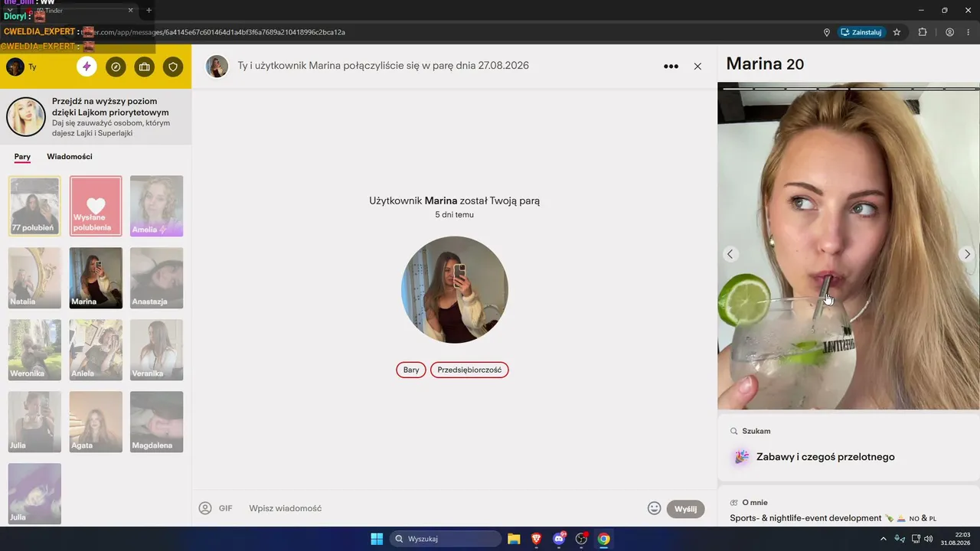Click the briefcase work mode icon

coord(144,67)
